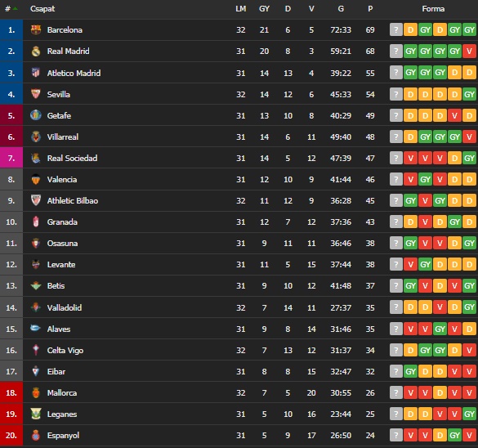Click the Villarreal yellow crest icon
Image resolution: width=478 pixels, height=448 pixels.
(x=36, y=137)
